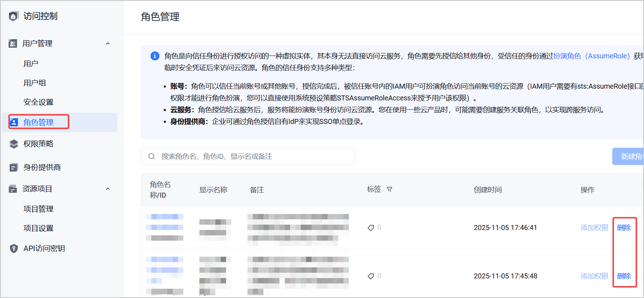The width and height of the screenshot is (644, 298).
Task: Click the 角色管理 sidebar icon
Action: (14, 122)
